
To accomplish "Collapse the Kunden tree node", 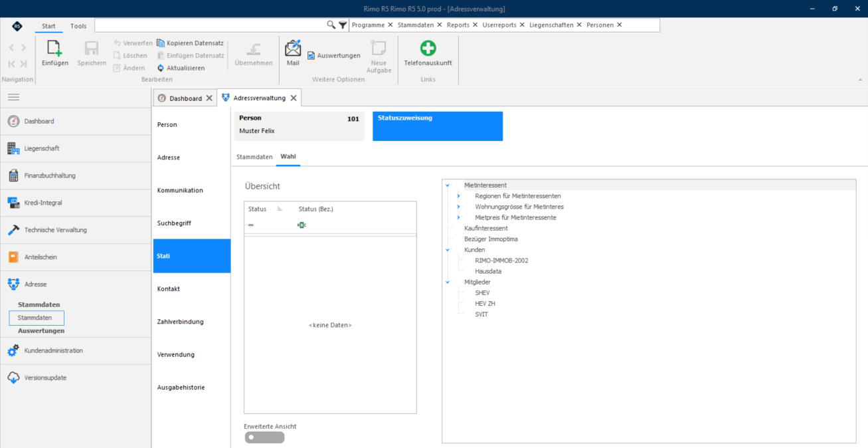I will pyautogui.click(x=448, y=250).
